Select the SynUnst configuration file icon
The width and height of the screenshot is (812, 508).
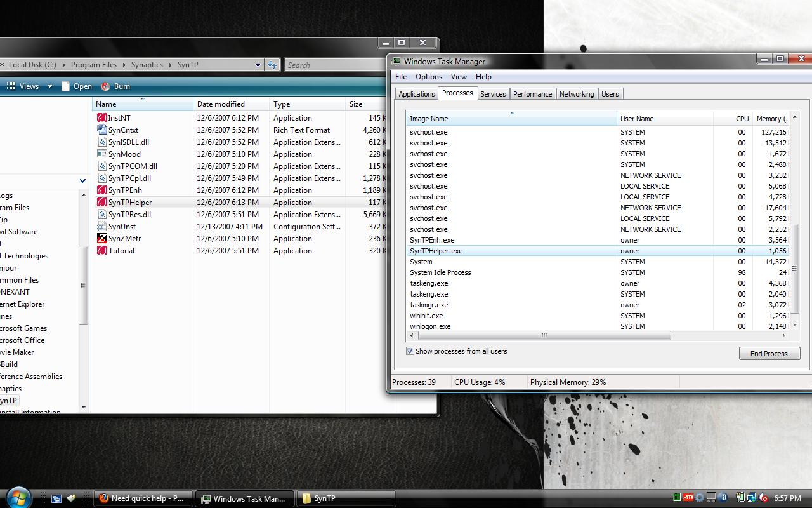(101, 226)
